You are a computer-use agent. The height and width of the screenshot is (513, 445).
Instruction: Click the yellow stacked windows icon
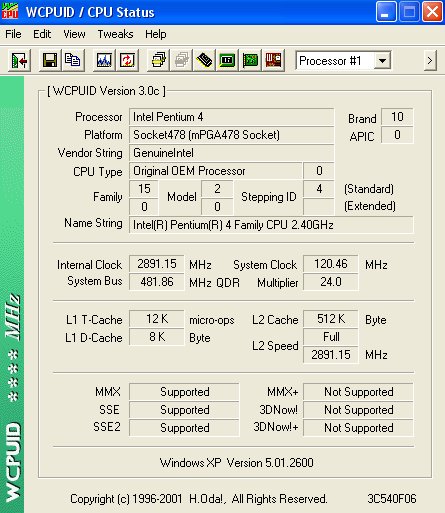(158, 61)
